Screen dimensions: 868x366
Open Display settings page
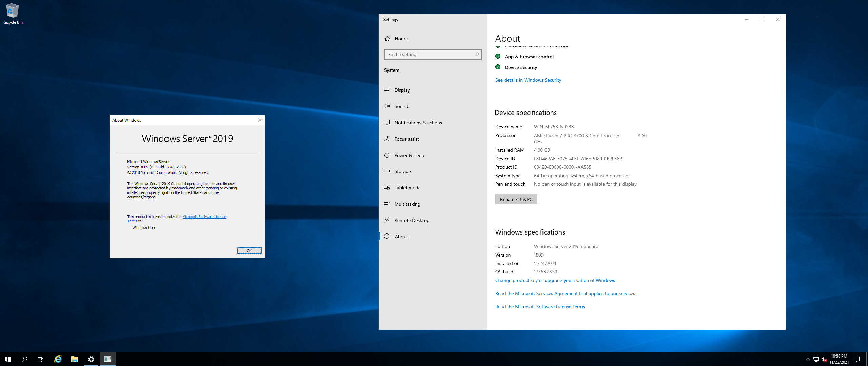[433, 90]
